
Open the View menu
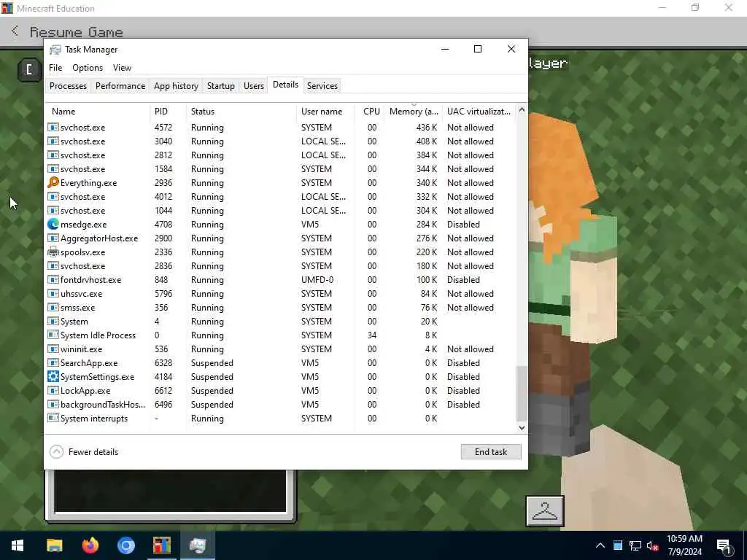[122, 68]
